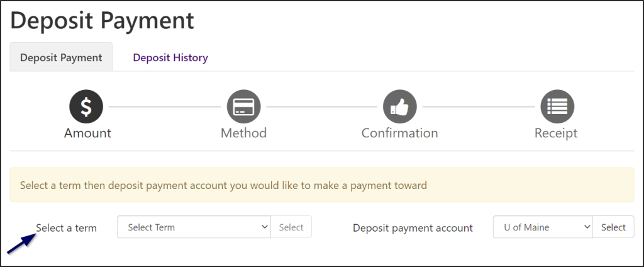The width and height of the screenshot is (644, 267).
Task: Select the Deposit Payment tab
Action: pyautogui.click(x=61, y=58)
